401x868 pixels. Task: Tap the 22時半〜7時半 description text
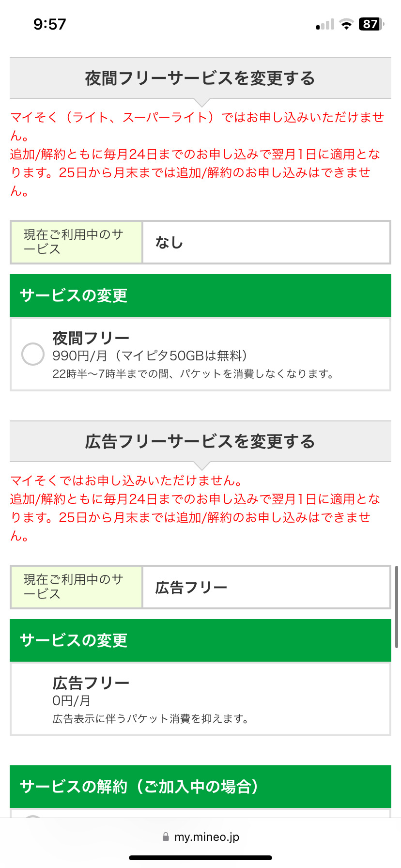[193, 374]
